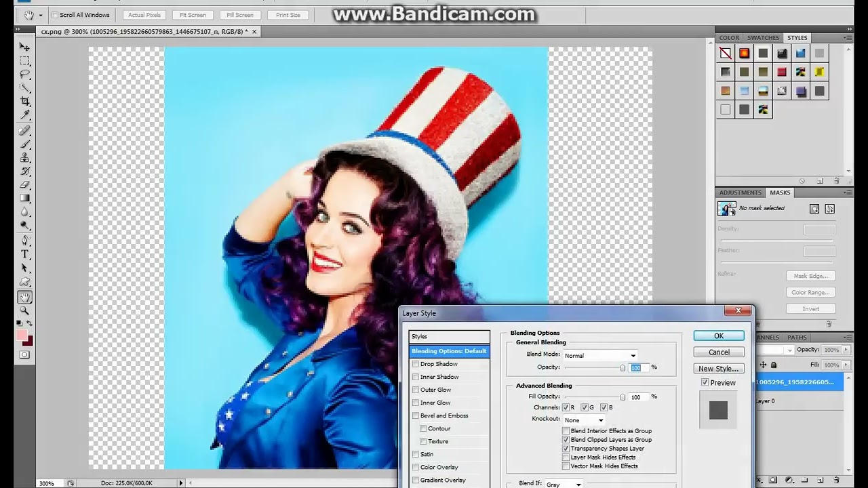Image resolution: width=868 pixels, height=488 pixels.
Task: Click the delete style trash icon
Action: point(836,181)
